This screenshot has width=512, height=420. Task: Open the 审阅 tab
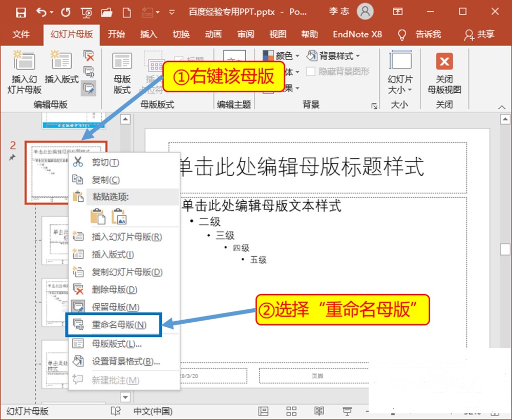[x=246, y=34]
